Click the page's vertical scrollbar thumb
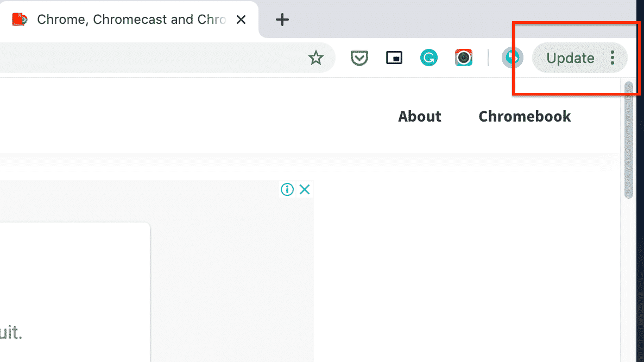The image size is (644, 362). (x=629, y=140)
